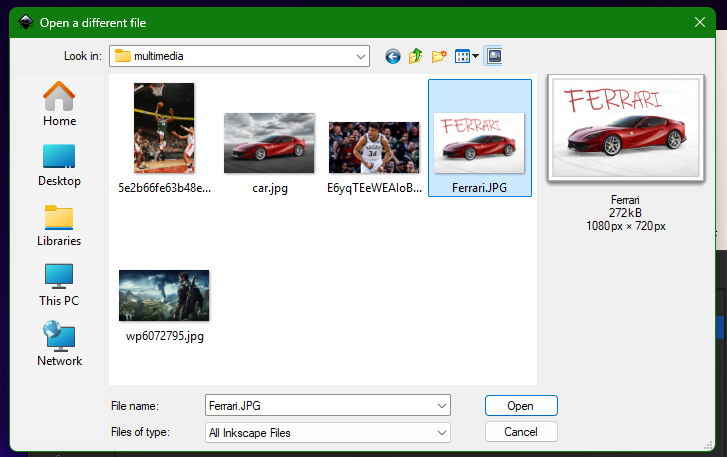Select the E6yqTEeWEAIoB player thumbnail

(x=374, y=147)
